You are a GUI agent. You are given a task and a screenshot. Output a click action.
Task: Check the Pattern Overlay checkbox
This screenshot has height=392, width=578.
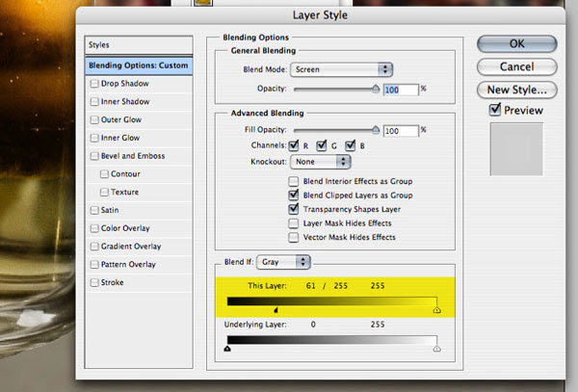[94, 265]
